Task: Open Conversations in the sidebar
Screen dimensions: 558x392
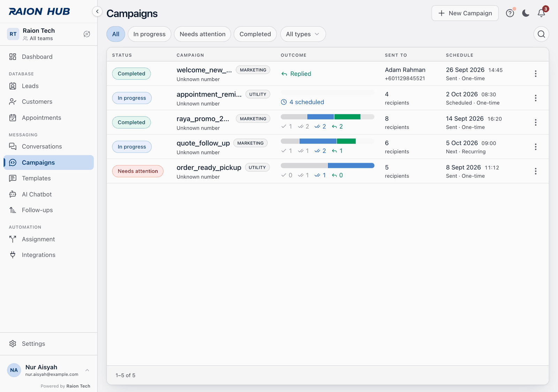Action: (x=48, y=147)
